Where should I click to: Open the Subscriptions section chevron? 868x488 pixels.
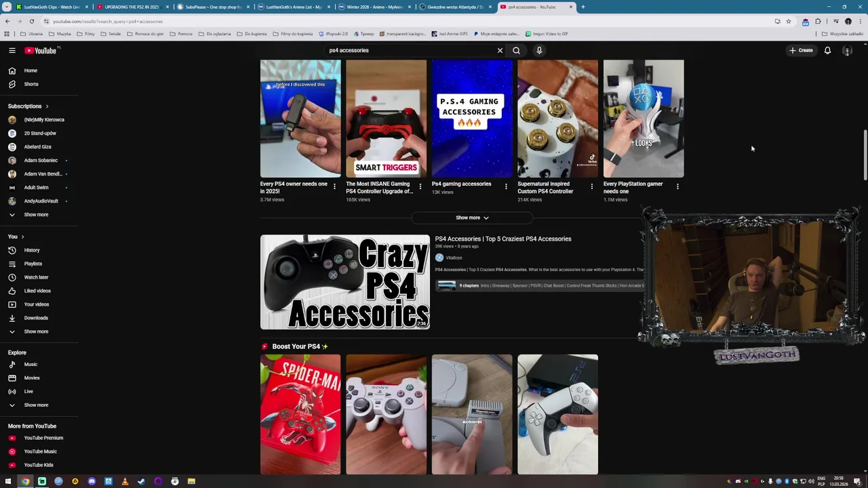47,106
